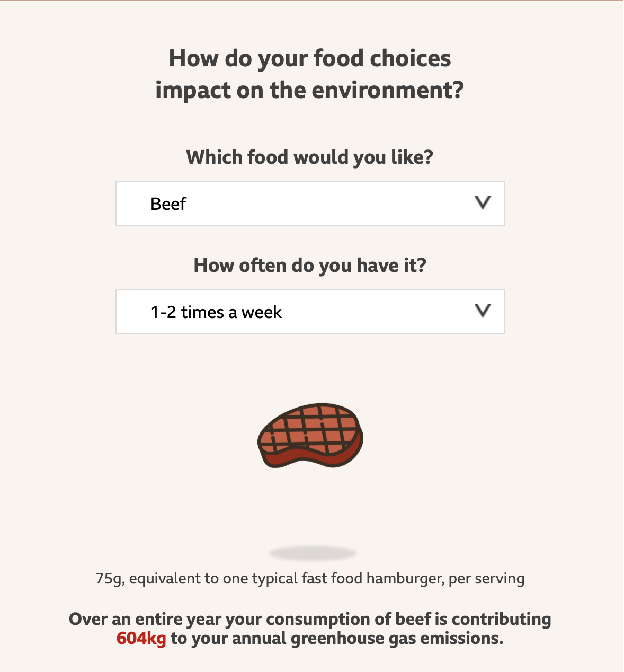Click the grilled beef steak illustration
Screen dimensions: 624x672
click(310, 436)
